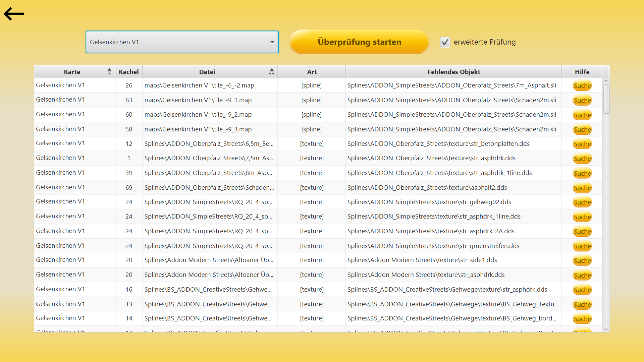This screenshot has height=362, width=644.
Task: Click the dropdown arrow of the map selector
Action: (x=272, y=42)
